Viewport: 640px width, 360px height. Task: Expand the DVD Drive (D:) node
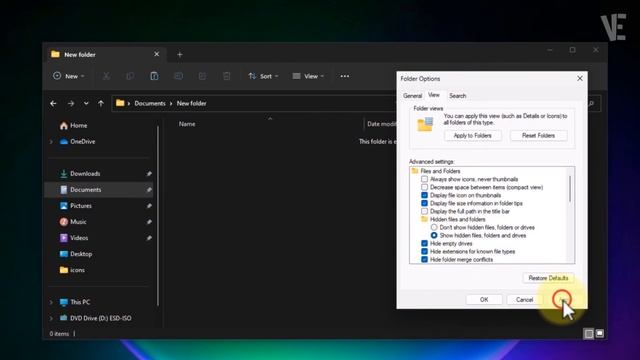click(51, 318)
